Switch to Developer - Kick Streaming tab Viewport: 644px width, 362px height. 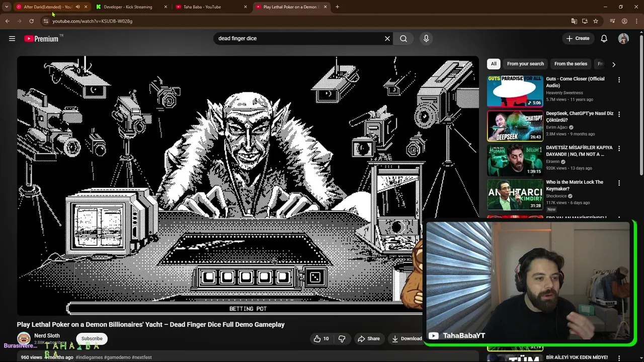128,7
